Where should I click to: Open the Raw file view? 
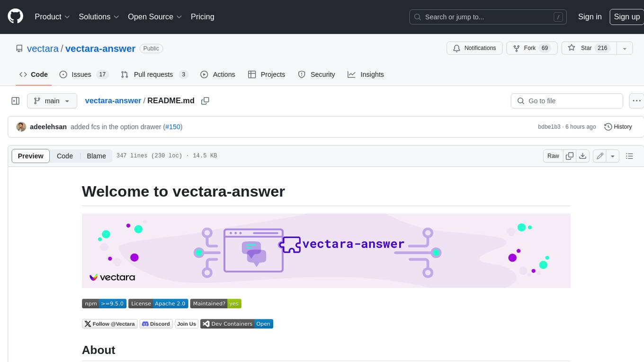point(553,156)
